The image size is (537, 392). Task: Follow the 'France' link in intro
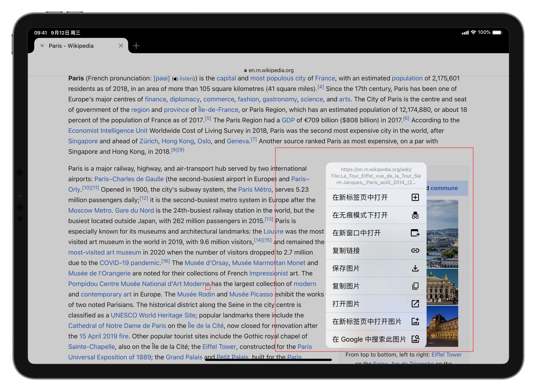point(325,78)
